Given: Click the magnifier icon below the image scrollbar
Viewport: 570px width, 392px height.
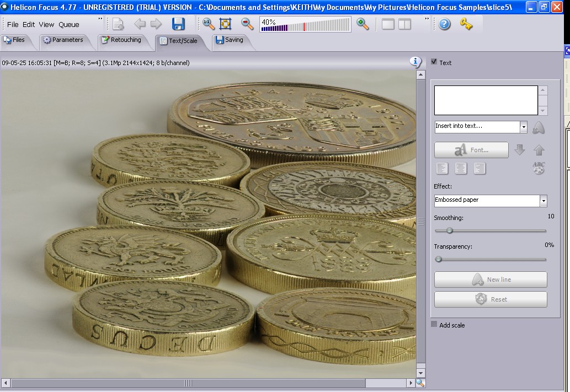Looking at the screenshot, I should point(420,383).
